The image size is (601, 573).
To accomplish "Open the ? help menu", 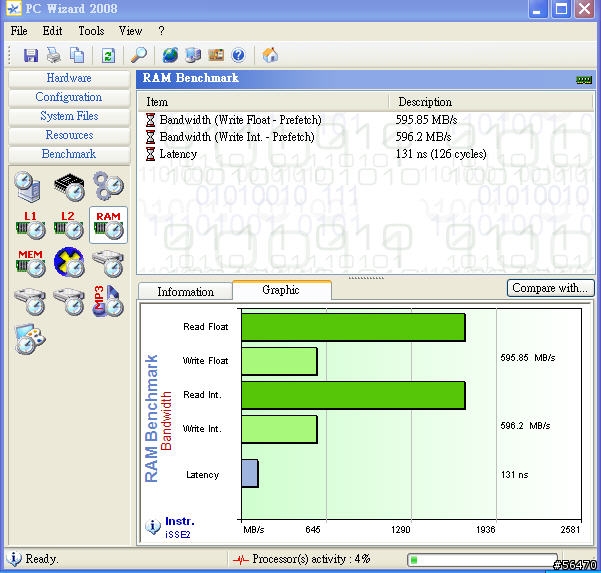I will [161, 31].
